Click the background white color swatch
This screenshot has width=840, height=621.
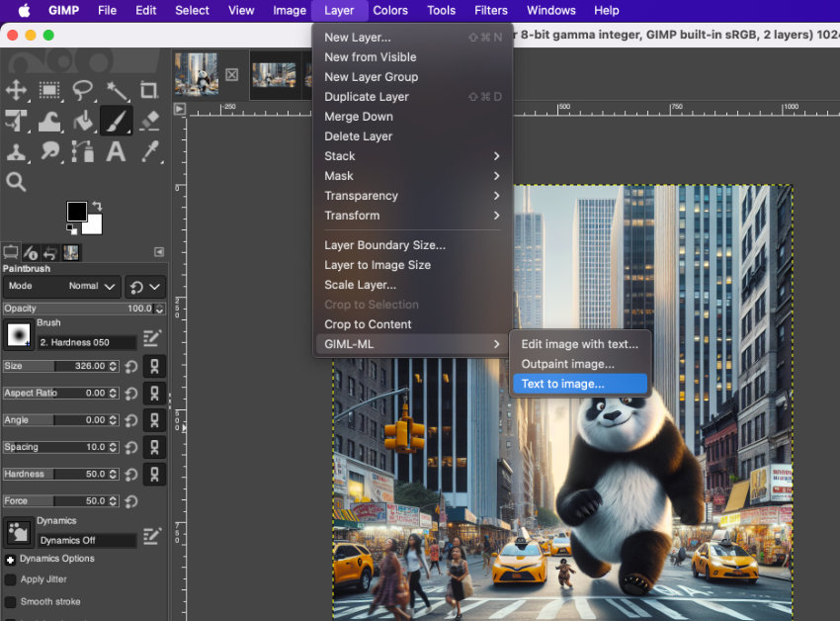click(93, 225)
